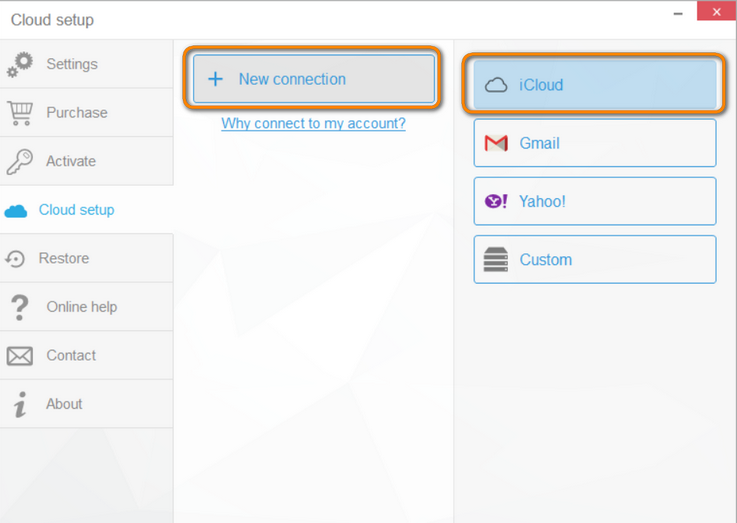Follow the 'Why connect to my account?' link

tap(314, 124)
